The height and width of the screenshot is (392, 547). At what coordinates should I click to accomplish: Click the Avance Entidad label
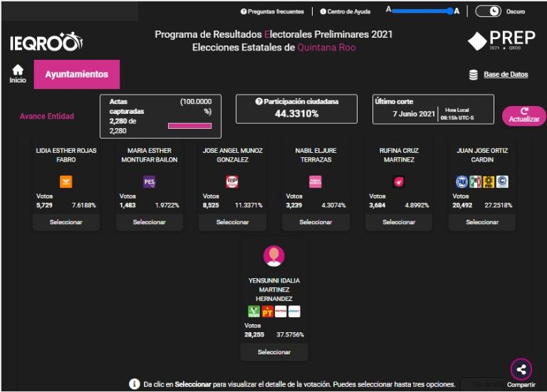coord(47,117)
